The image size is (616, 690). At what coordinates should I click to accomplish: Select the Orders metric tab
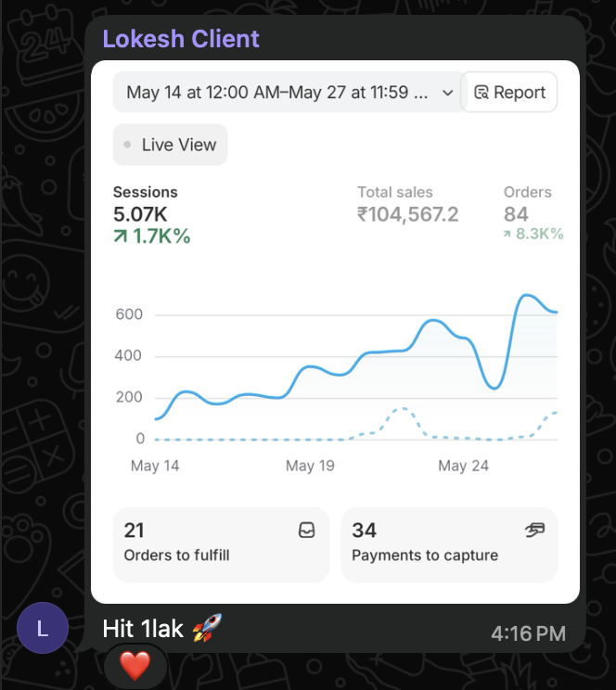[x=533, y=213]
